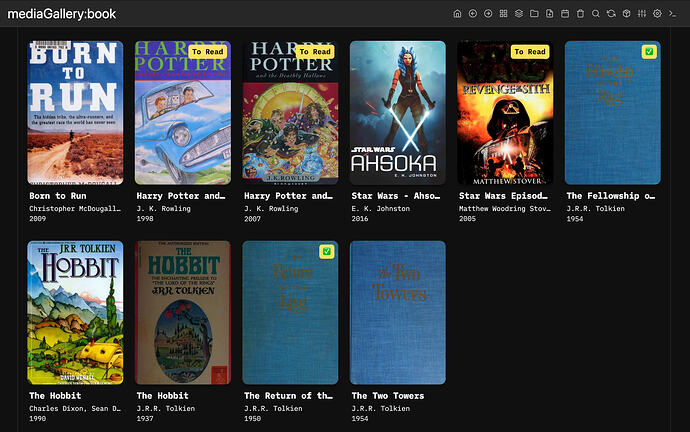Open settings gear icon

(657, 14)
